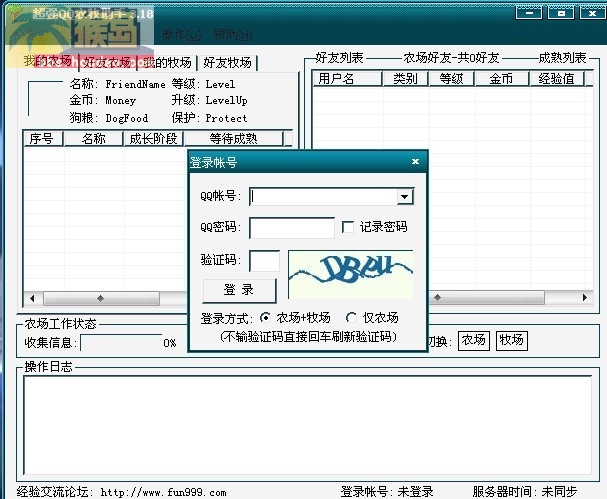The width and height of the screenshot is (607, 499).
Task: Open the 好友牧场 tab
Action: [x=227, y=63]
